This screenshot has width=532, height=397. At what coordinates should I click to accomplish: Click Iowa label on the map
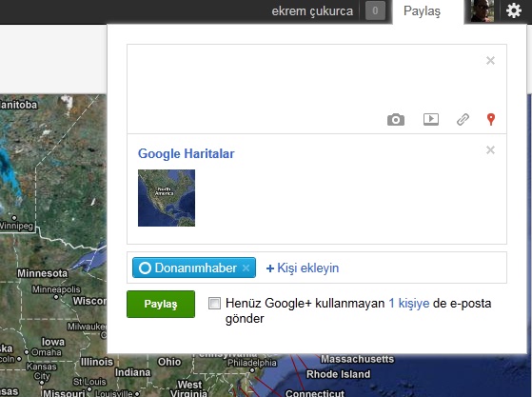pos(53,342)
